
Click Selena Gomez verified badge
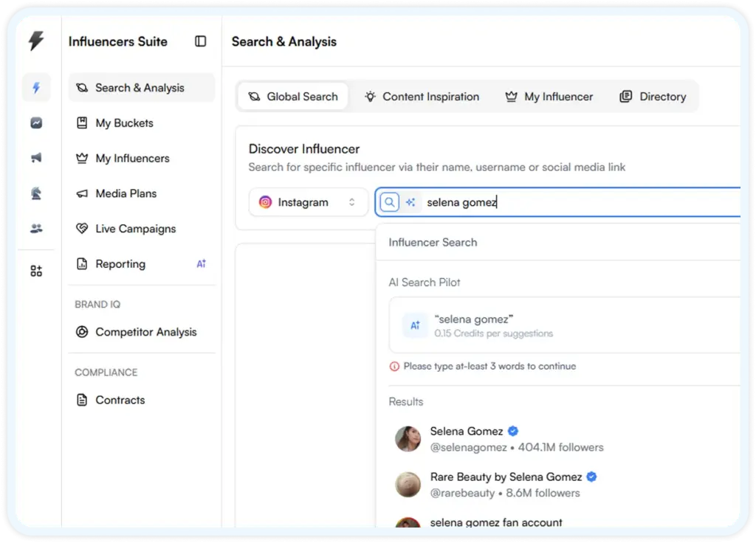tap(513, 431)
